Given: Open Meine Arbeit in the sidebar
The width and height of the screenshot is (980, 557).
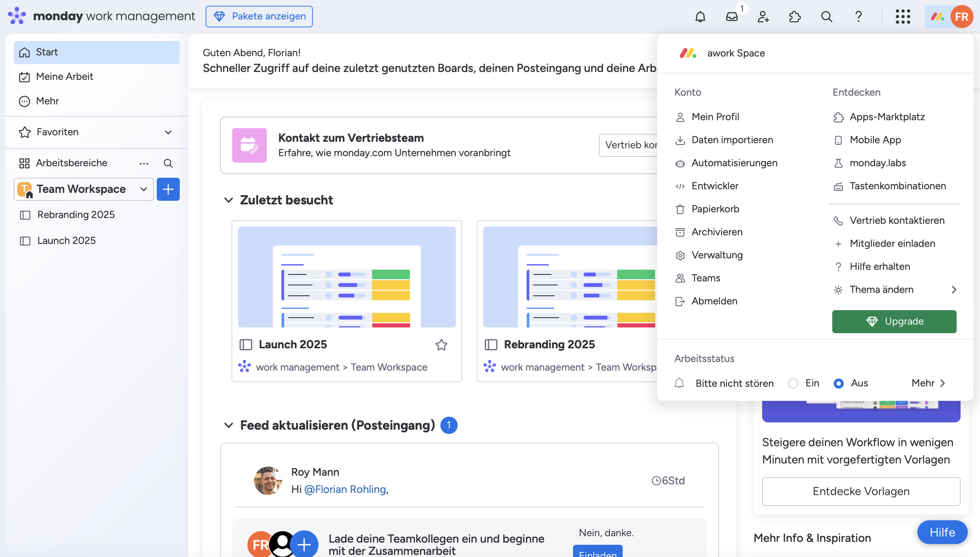Looking at the screenshot, I should click(x=97, y=77).
